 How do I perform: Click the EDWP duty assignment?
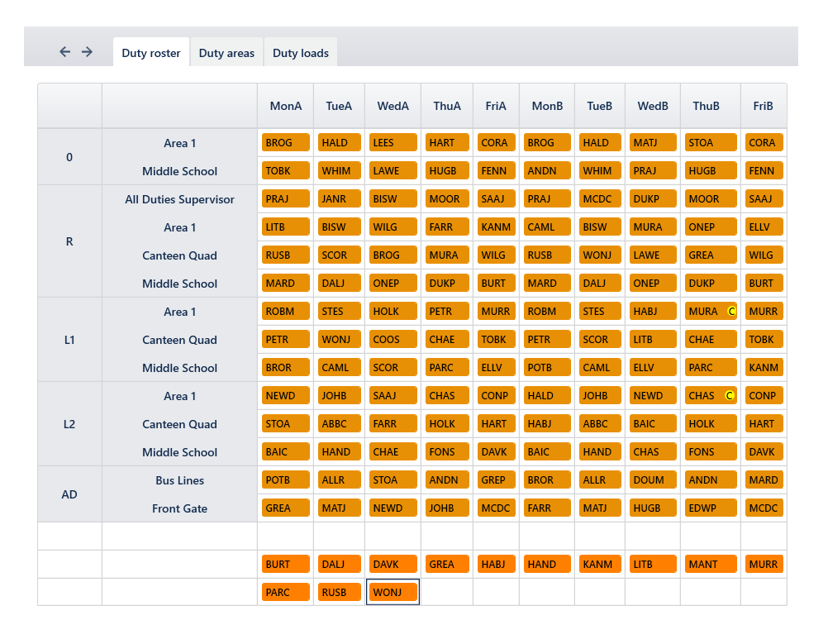(x=710, y=508)
